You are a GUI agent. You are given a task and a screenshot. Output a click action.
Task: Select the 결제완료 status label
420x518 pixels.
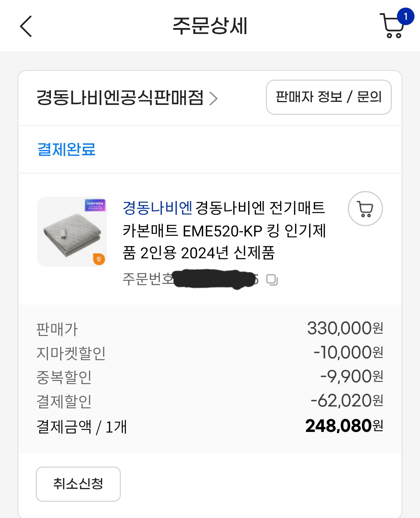click(x=66, y=149)
